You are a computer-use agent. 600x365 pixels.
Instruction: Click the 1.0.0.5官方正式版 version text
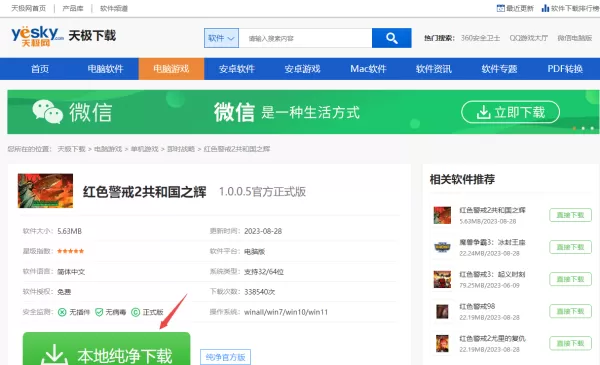pyautogui.click(x=262, y=192)
